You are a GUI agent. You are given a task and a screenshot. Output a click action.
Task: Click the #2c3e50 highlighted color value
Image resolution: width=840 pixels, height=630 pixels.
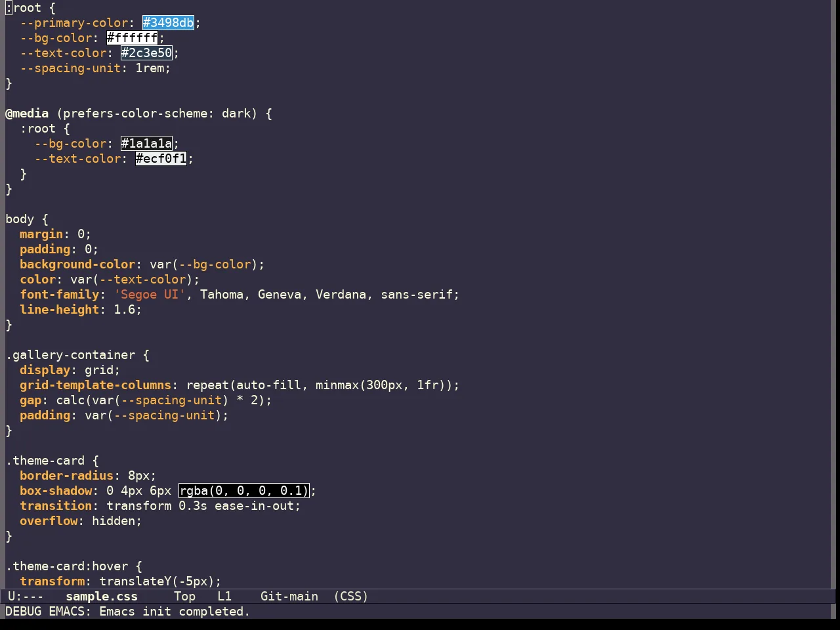[146, 53]
